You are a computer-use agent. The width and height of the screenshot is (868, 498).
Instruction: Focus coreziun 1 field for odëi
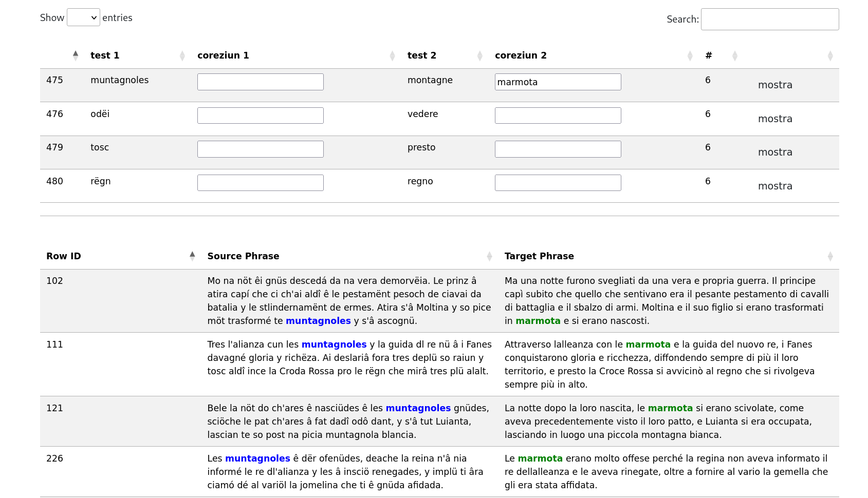click(260, 116)
